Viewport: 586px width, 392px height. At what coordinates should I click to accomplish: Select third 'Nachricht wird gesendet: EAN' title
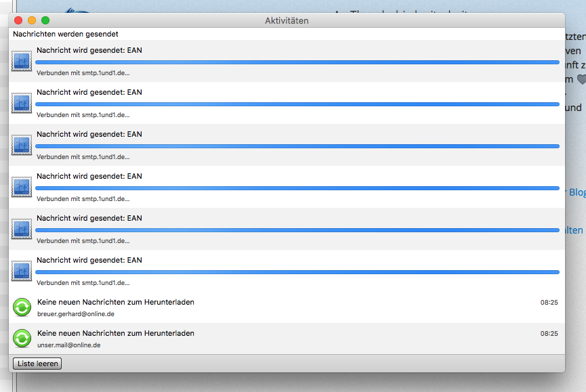point(89,135)
